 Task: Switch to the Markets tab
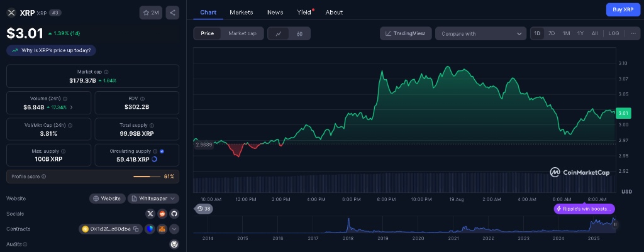point(241,13)
